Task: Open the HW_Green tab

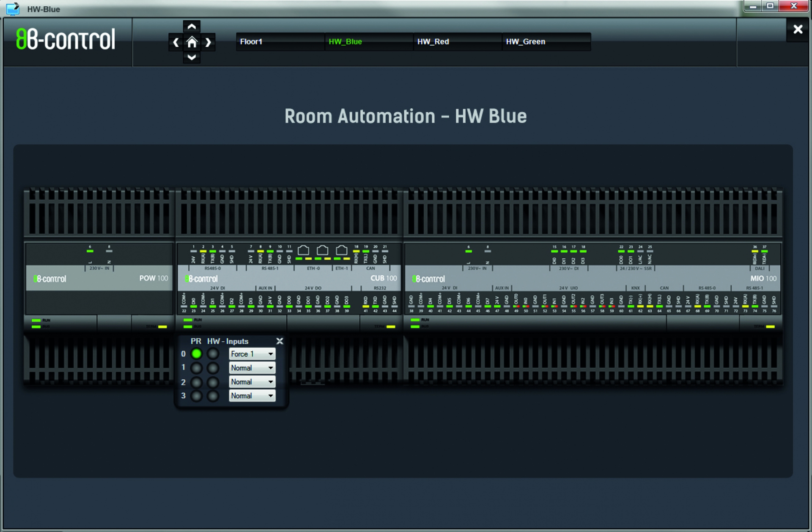Action: pyautogui.click(x=525, y=41)
